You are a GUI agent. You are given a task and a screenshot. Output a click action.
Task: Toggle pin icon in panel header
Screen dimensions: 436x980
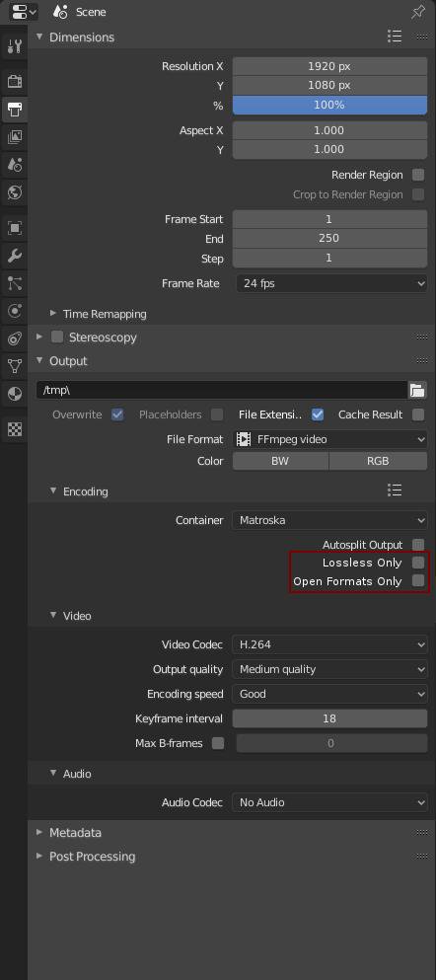point(418,12)
